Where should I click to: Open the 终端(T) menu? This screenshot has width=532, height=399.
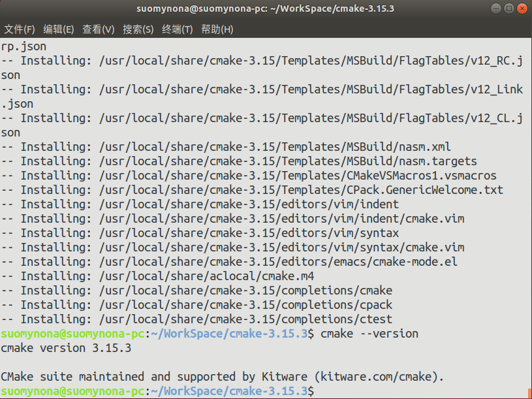click(x=178, y=29)
